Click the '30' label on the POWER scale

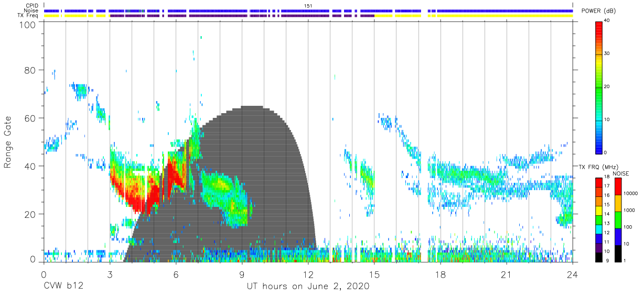pos(607,54)
